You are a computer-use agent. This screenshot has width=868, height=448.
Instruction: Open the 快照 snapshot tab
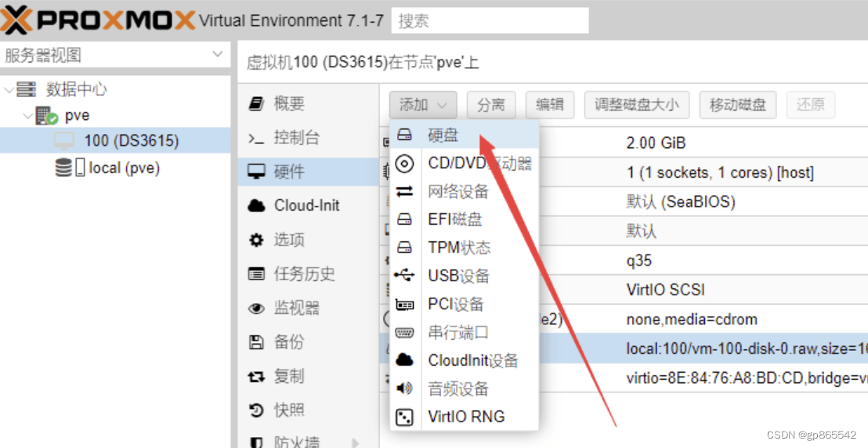309,410
